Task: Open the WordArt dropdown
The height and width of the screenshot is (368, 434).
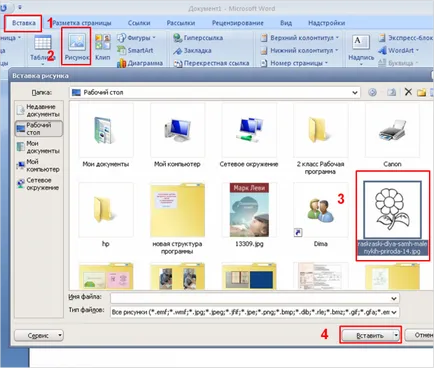Action: coord(399,50)
